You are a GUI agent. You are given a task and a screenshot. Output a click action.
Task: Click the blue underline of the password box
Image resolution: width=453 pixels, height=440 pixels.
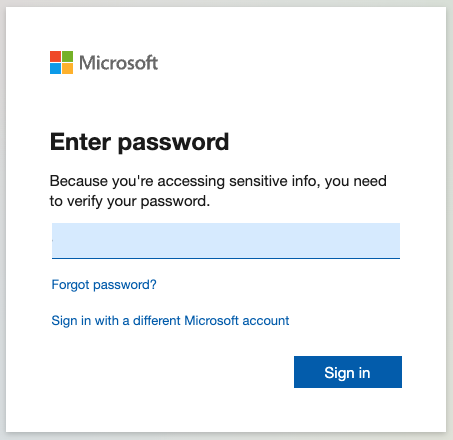point(226,258)
